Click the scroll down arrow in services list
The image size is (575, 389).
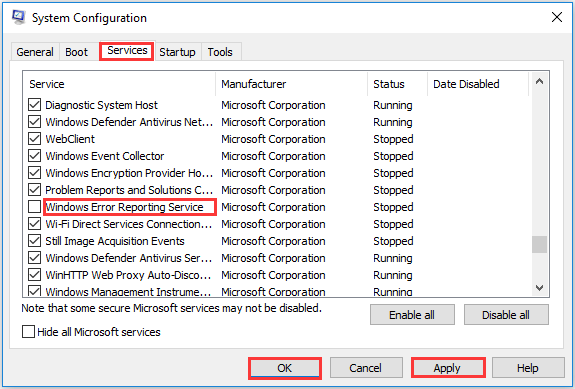click(539, 288)
